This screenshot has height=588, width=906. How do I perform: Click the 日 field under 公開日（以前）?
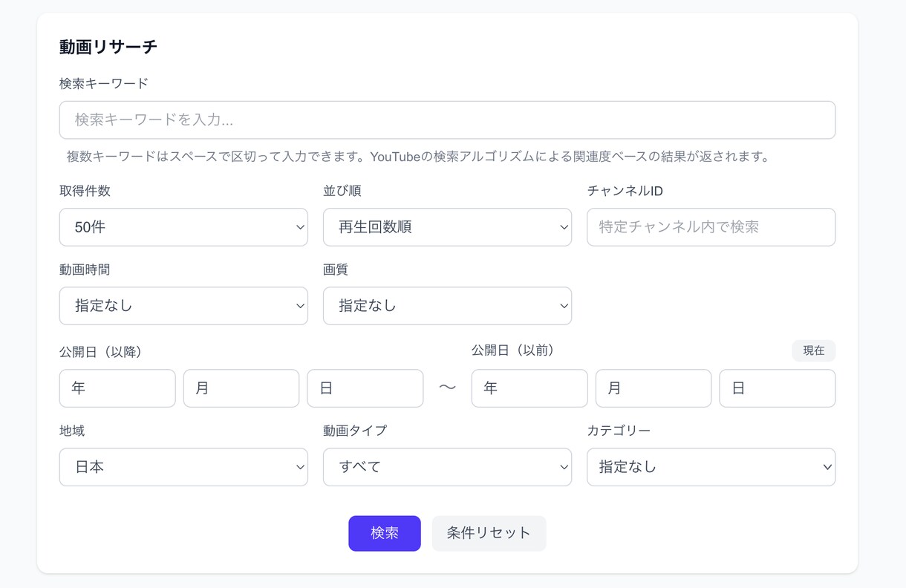tap(778, 388)
